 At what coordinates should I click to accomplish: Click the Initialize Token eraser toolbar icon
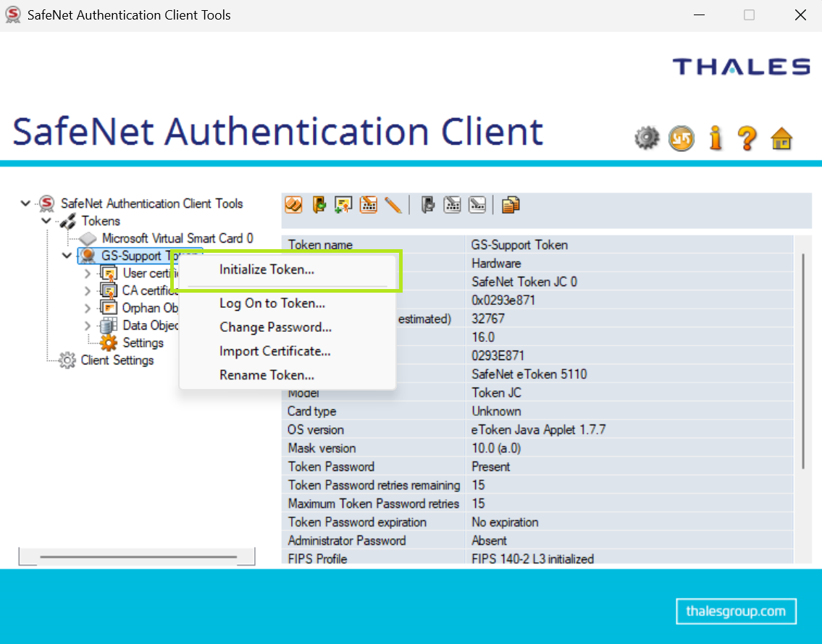click(293, 204)
